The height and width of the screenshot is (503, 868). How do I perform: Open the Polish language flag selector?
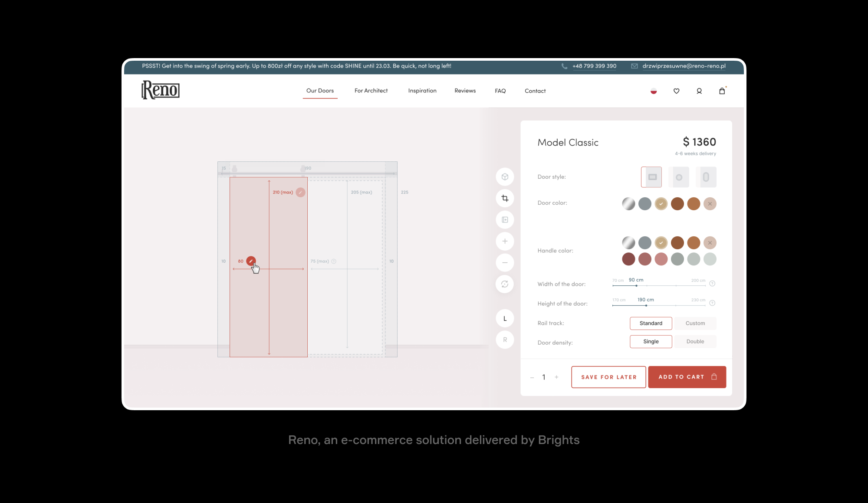point(653,91)
